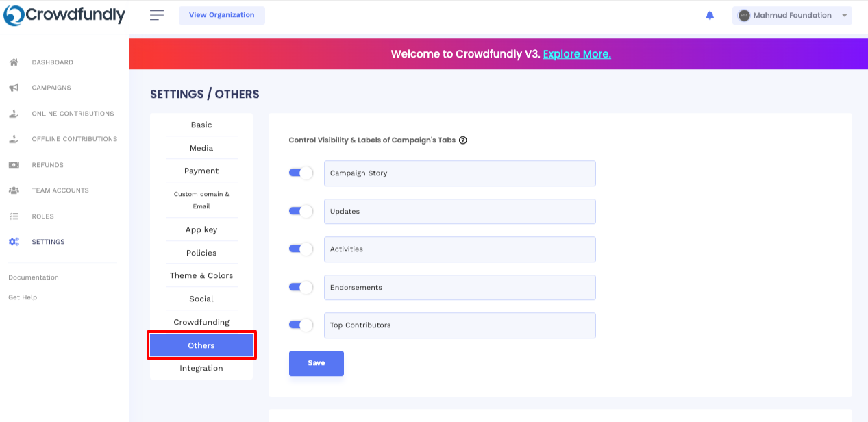Open the Mahmud Foundation account dropdown
868x422 pixels.
(792, 15)
